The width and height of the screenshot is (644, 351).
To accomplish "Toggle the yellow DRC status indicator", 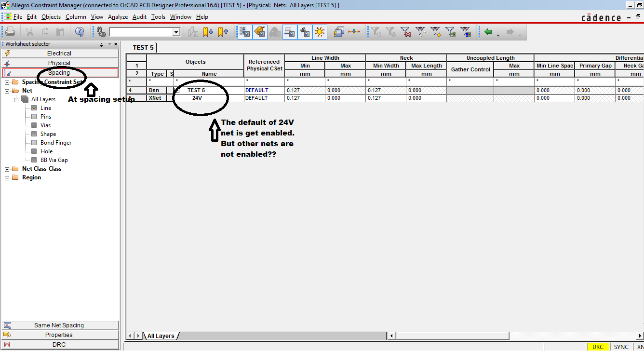I will pyautogui.click(x=597, y=347).
